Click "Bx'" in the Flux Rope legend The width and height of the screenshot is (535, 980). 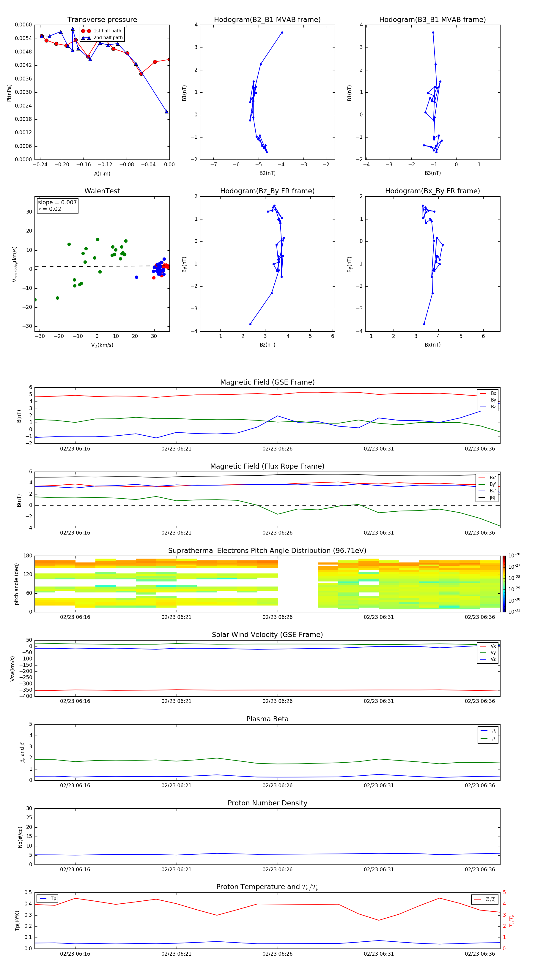point(493,478)
